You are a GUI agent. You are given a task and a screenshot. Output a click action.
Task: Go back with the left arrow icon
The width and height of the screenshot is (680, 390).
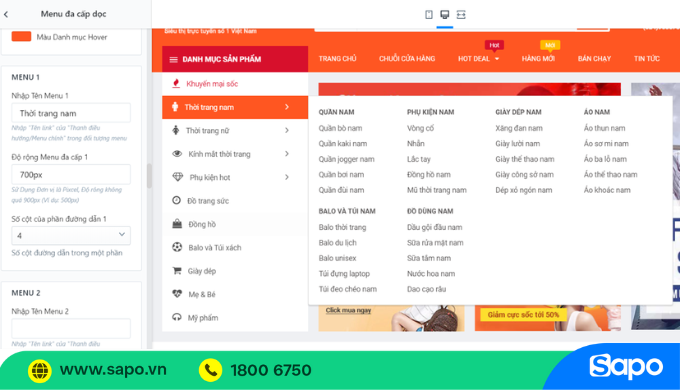tap(6, 14)
